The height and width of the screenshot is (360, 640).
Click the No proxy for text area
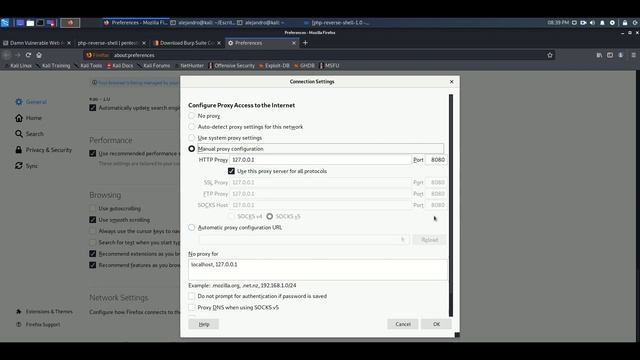click(x=318, y=270)
